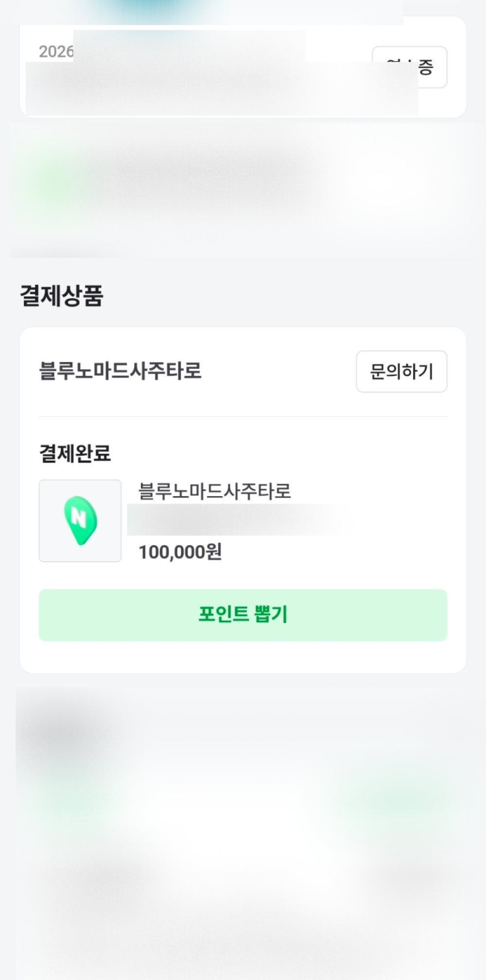Viewport: 486px width, 980px height.
Task: Open the product thumbnail box
Action: pos(80,520)
